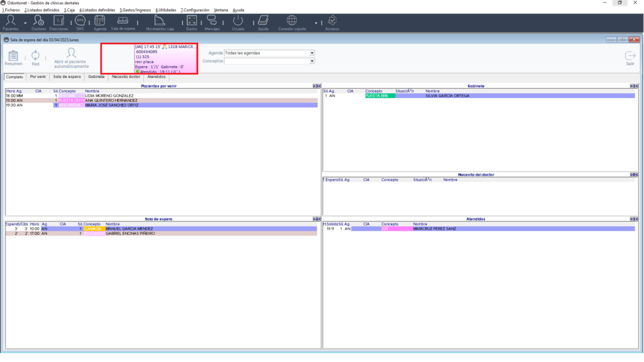
Task: Click the >0< counter in Necesita del doctor
Action: point(634,175)
